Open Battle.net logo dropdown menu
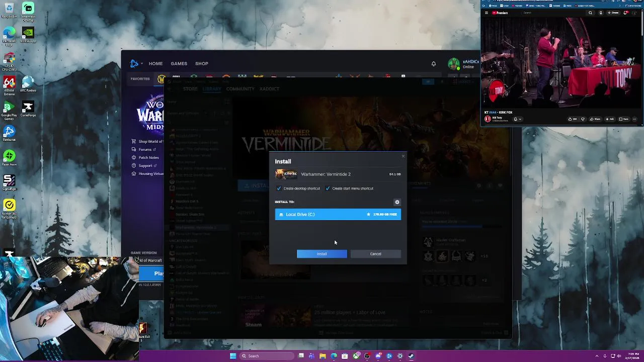Viewport: 644px width, 362px height. click(x=136, y=63)
